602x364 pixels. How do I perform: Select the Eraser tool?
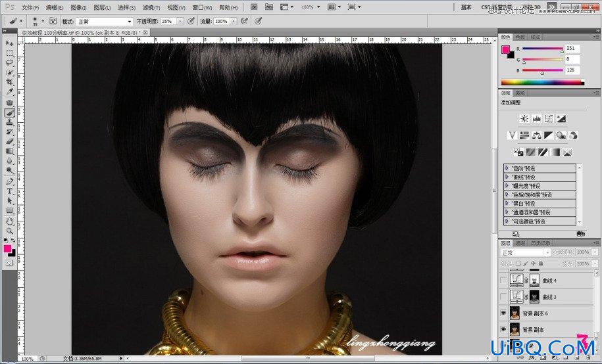click(x=10, y=141)
